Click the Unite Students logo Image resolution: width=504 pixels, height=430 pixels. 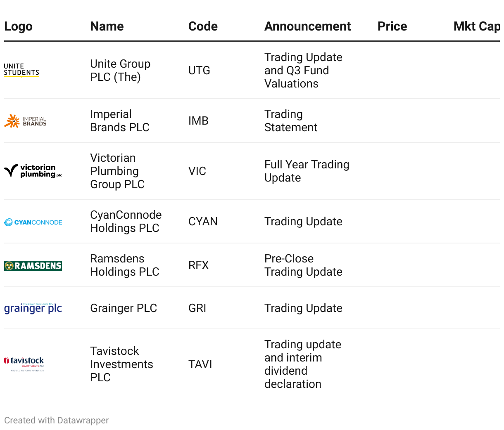[21, 70]
